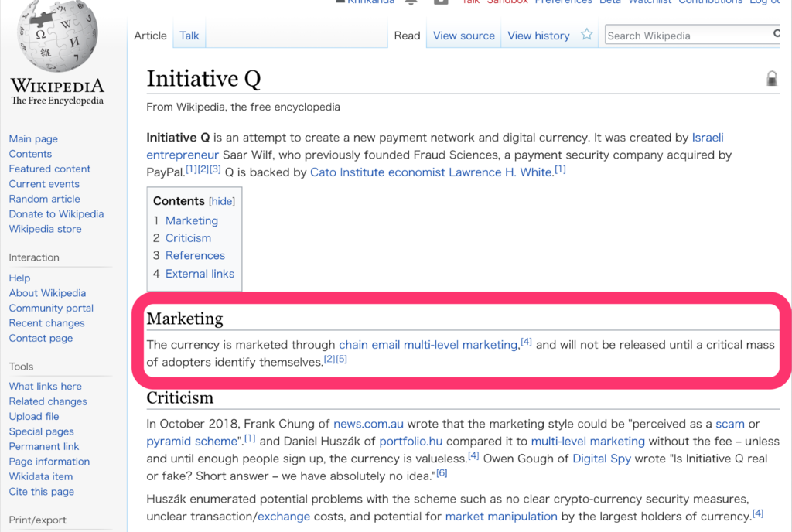The width and height of the screenshot is (792, 532).
Task: Open multi-level marketing link in Marketing section
Action: (x=461, y=345)
